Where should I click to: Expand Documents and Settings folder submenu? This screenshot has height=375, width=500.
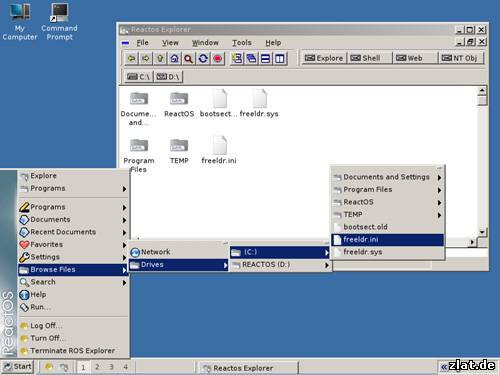(x=388, y=177)
